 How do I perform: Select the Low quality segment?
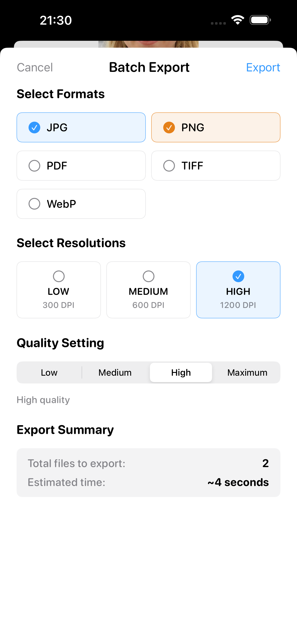49,372
